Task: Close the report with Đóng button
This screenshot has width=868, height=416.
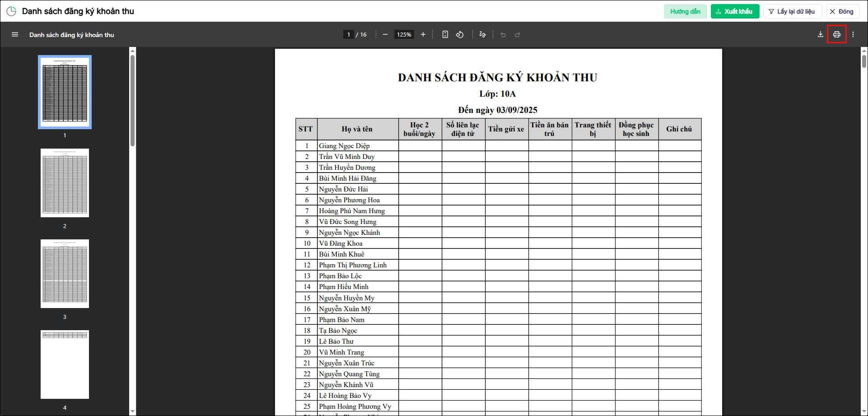Action: 842,11
